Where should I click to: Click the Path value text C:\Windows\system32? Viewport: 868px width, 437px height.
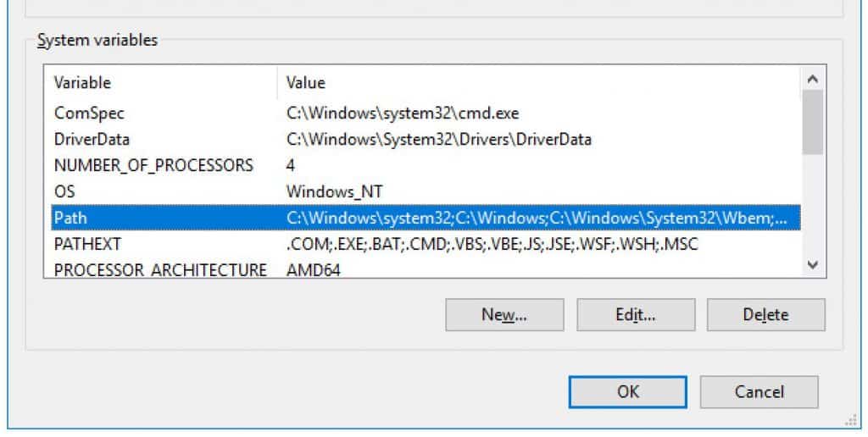[x=367, y=218]
